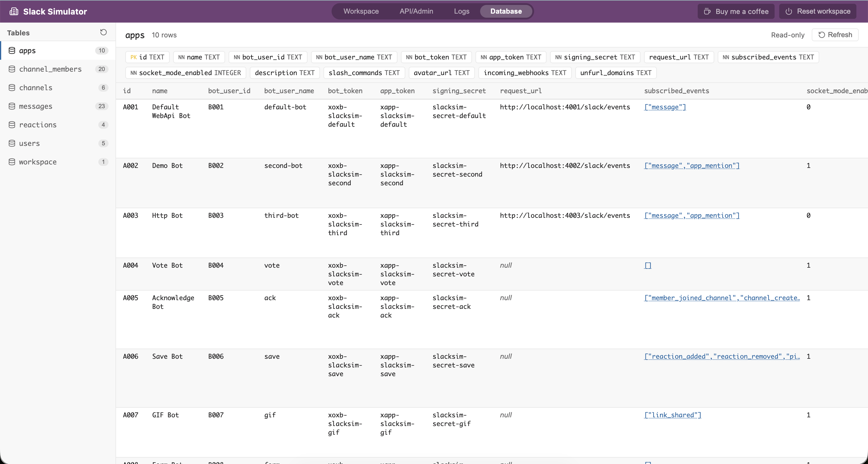Expand reaction_added events value for Save Bot
This screenshot has width=868, height=464.
[722, 356]
